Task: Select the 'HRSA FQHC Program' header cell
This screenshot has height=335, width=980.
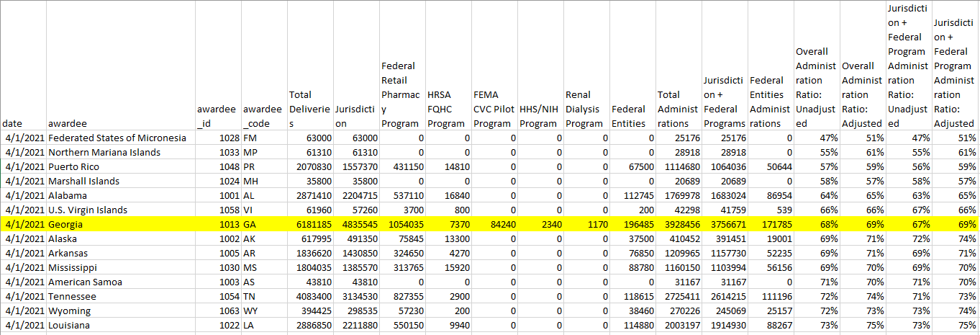Action: click(448, 66)
